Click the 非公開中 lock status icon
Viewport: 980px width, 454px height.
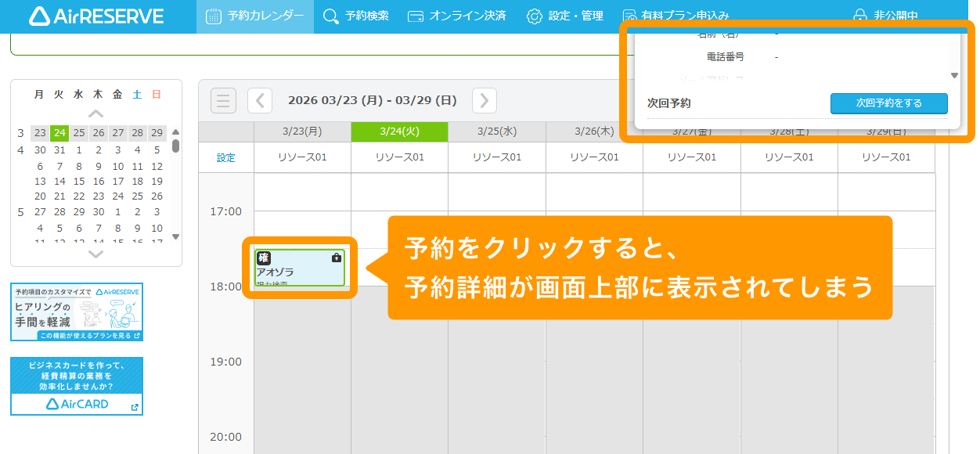860,16
